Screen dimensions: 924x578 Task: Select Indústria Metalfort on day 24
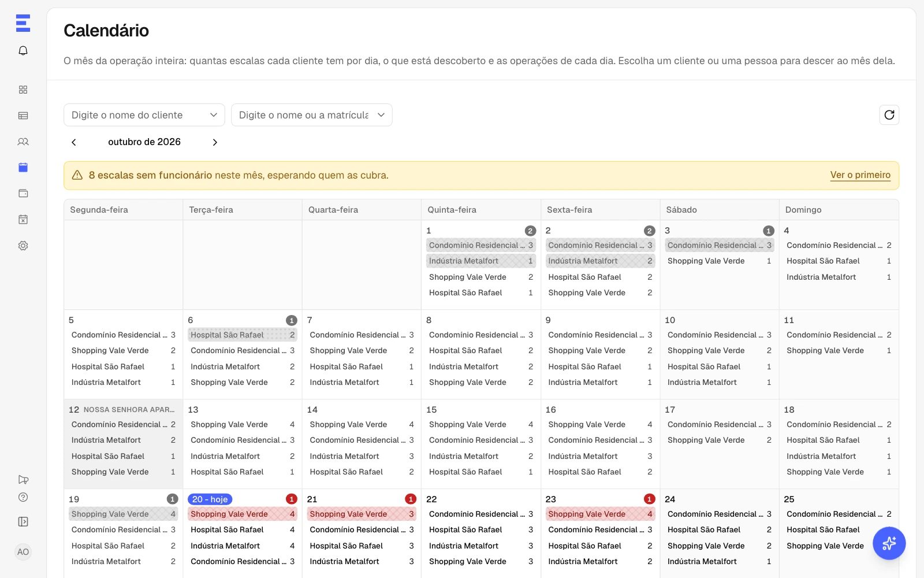point(720,562)
